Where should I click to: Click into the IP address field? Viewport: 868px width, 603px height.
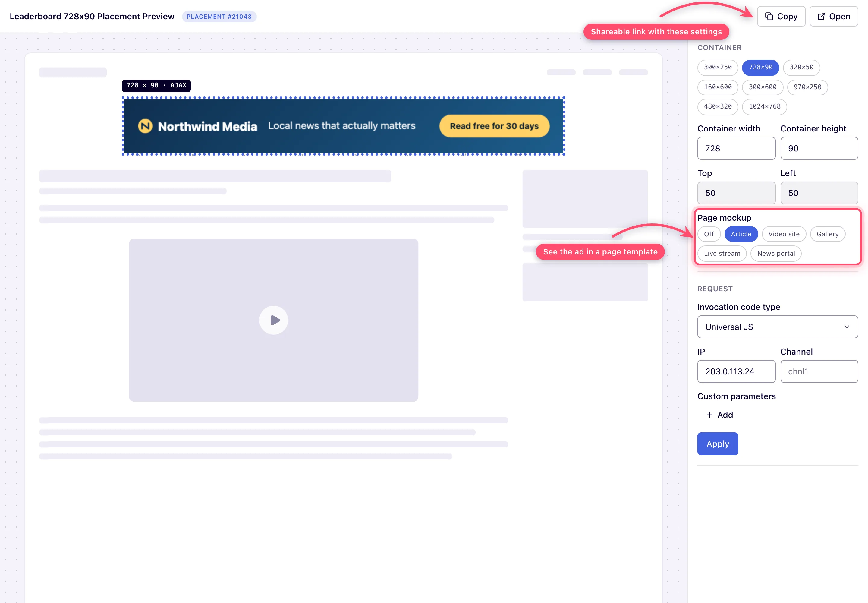tap(736, 371)
